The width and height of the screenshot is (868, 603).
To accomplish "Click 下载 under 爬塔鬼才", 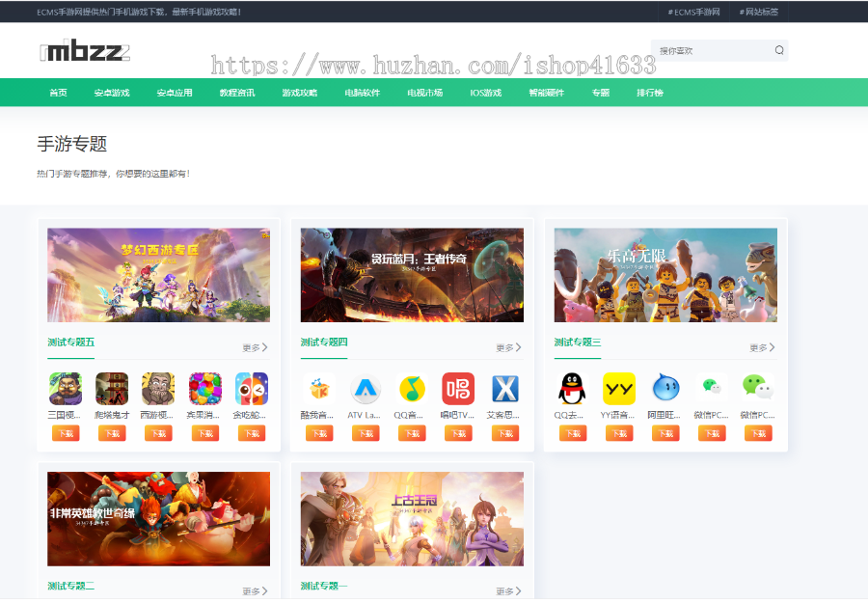I will tap(112, 433).
